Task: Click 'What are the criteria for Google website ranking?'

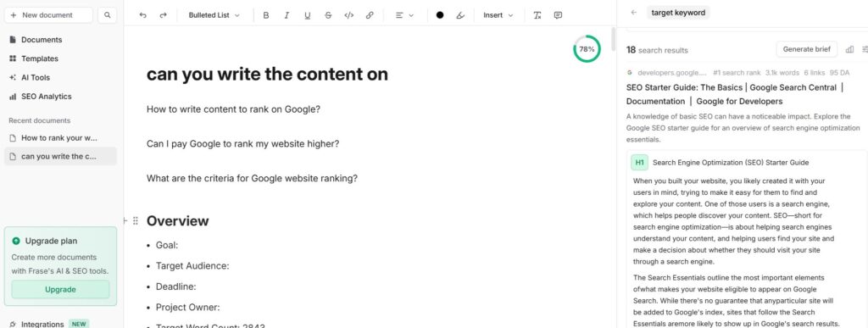Action: (252, 179)
